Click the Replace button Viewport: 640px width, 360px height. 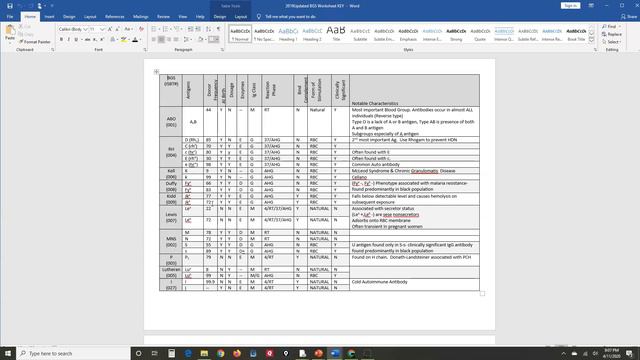tap(611, 34)
